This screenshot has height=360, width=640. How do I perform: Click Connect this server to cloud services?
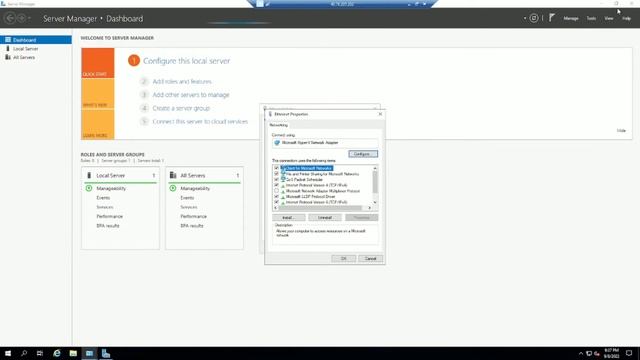pos(200,122)
